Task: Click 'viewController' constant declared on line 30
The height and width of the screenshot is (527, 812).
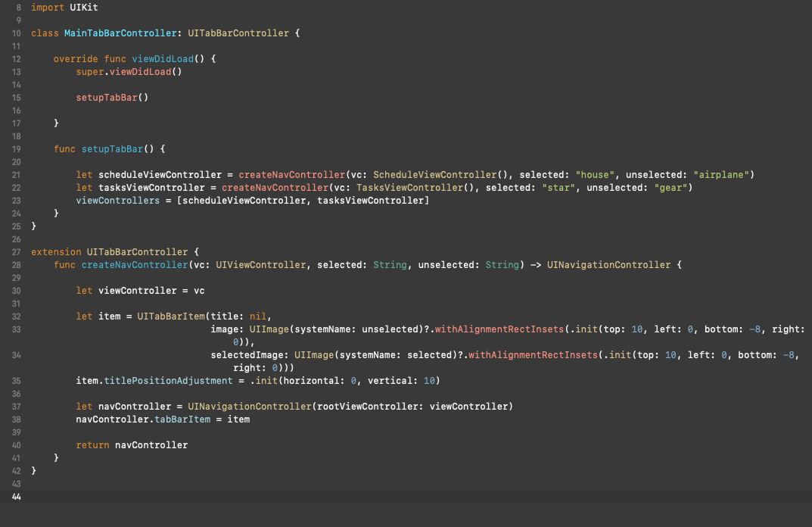Action: 138,291
